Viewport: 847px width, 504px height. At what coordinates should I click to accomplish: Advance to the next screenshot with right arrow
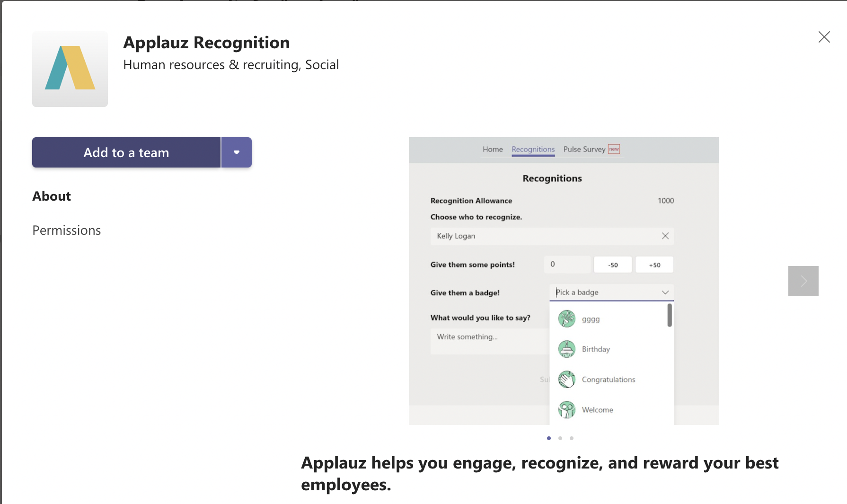tap(803, 281)
